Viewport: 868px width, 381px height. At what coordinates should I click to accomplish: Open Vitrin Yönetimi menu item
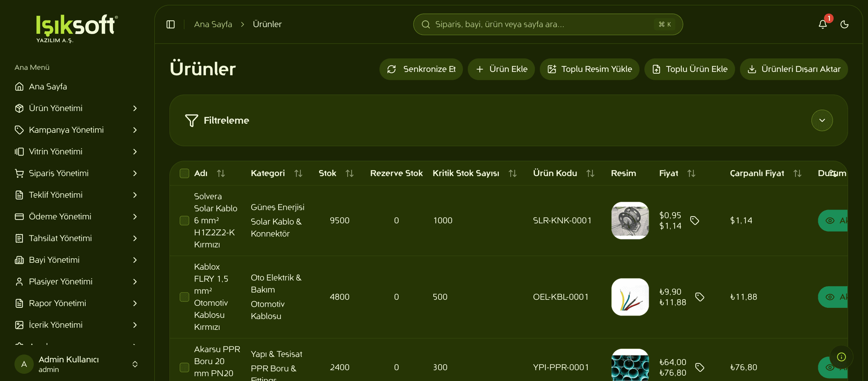[77, 152]
